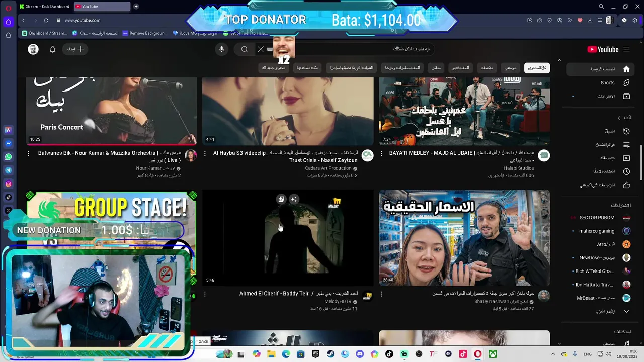Clear the YouTube search box with X

pyautogui.click(x=260, y=49)
